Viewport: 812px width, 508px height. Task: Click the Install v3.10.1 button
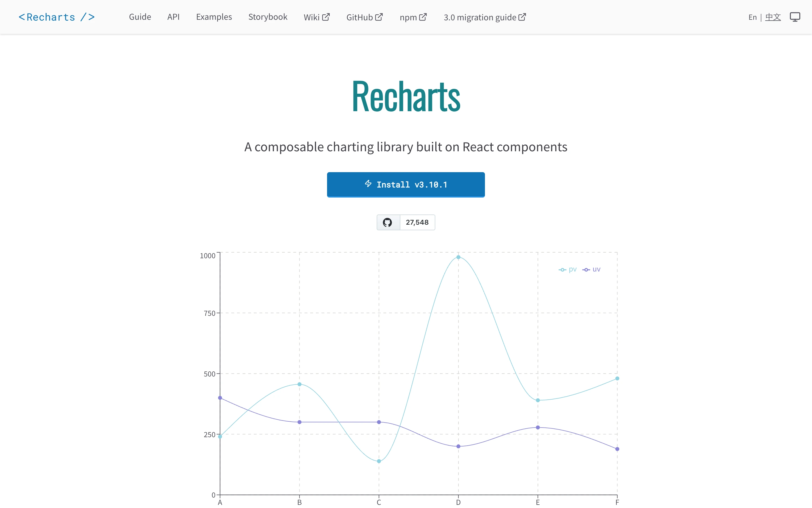click(x=406, y=185)
